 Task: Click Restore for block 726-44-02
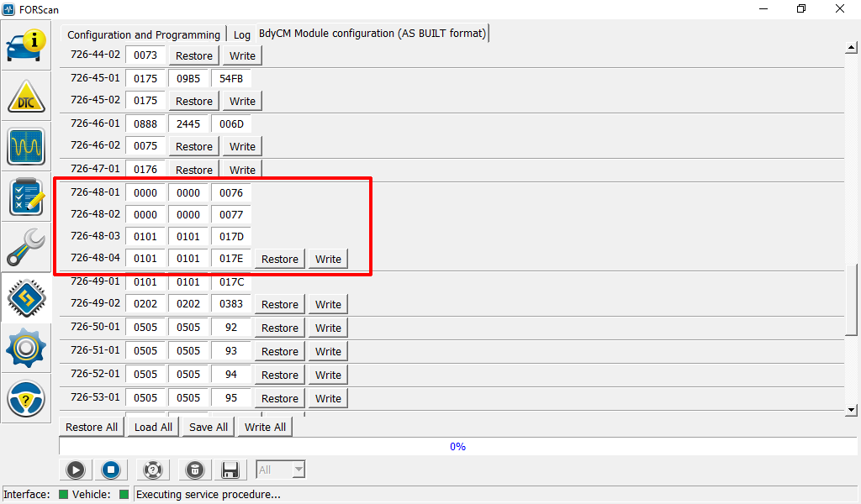tap(194, 56)
